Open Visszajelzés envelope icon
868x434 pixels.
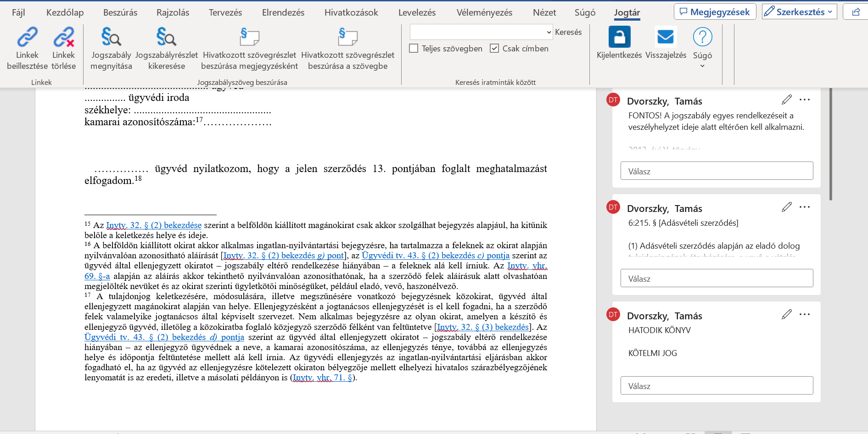(x=665, y=37)
